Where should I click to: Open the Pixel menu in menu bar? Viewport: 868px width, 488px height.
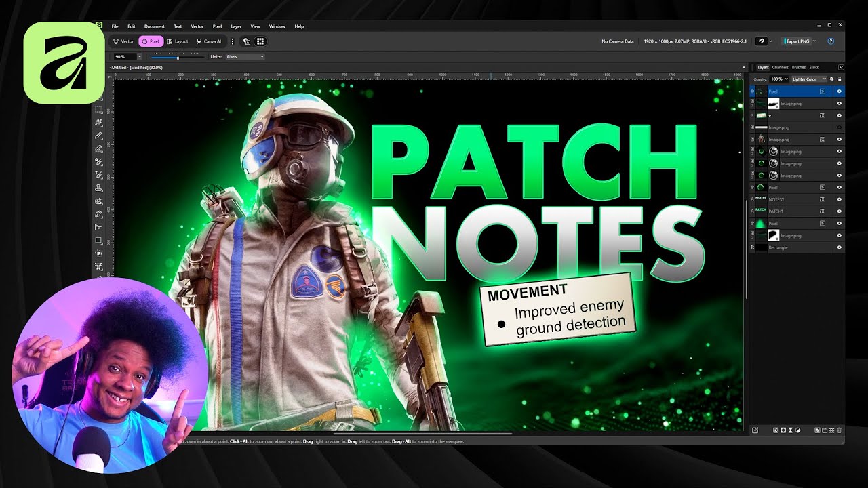click(217, 26)
